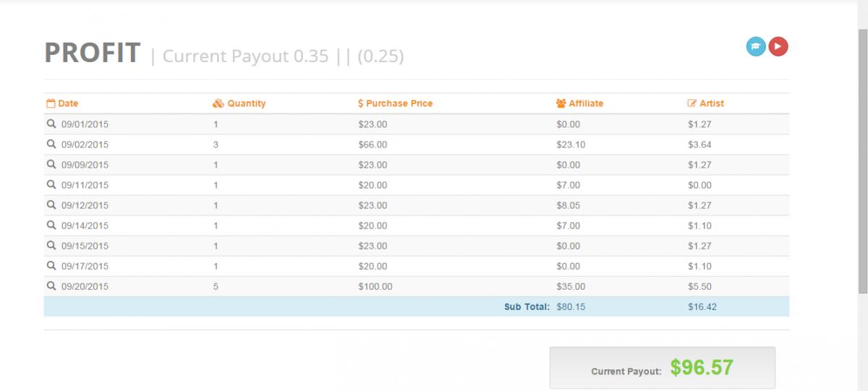This screenshot has height=391, width=868.
Task: Click the $3.64 artist cell
Action: pos(699,145)
